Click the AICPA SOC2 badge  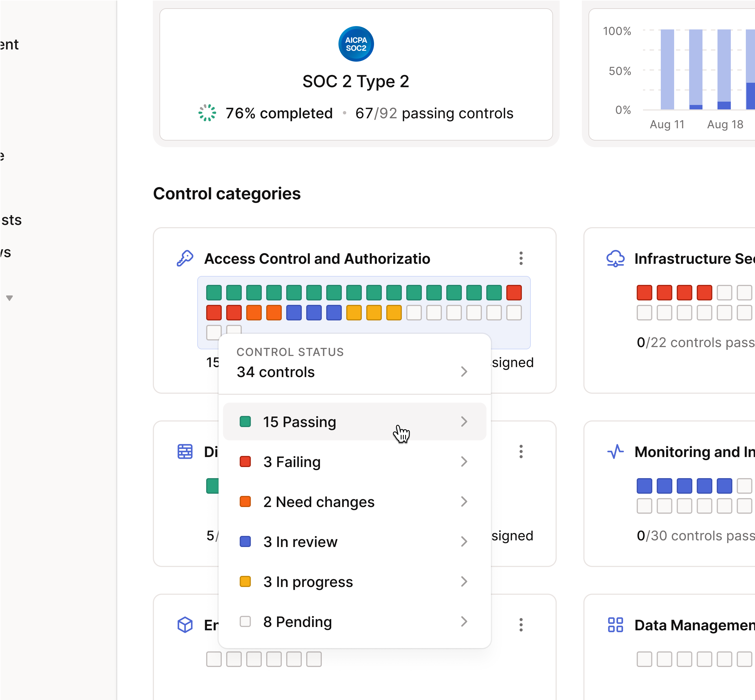pos(356,44)
